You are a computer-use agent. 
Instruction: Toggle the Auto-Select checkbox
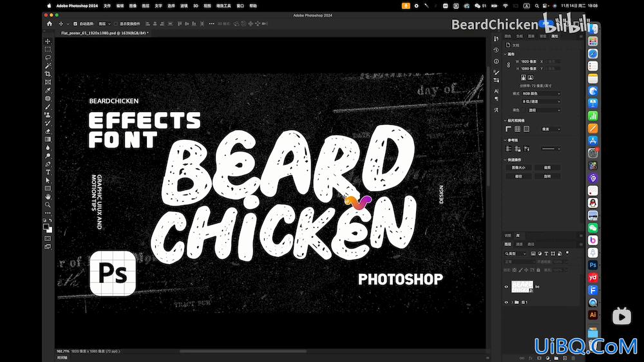[75, 24]
